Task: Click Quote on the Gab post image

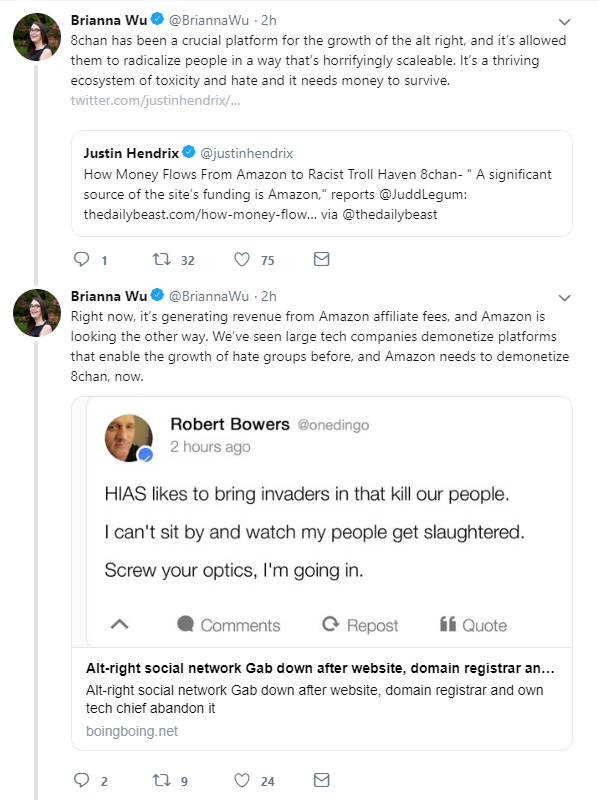Action: [x=473, y=625]
